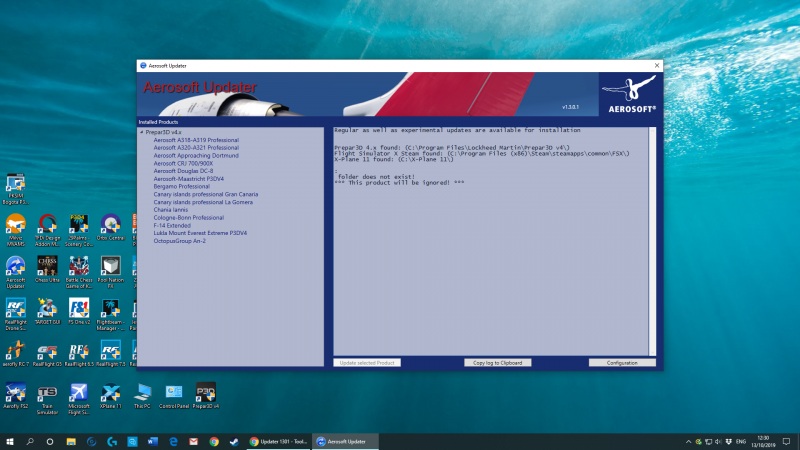Image resolution: width=800 pixels, height=450 pixels.
Task: Open Prepar3D v4 desktop icon
Action: coord(206,396)
